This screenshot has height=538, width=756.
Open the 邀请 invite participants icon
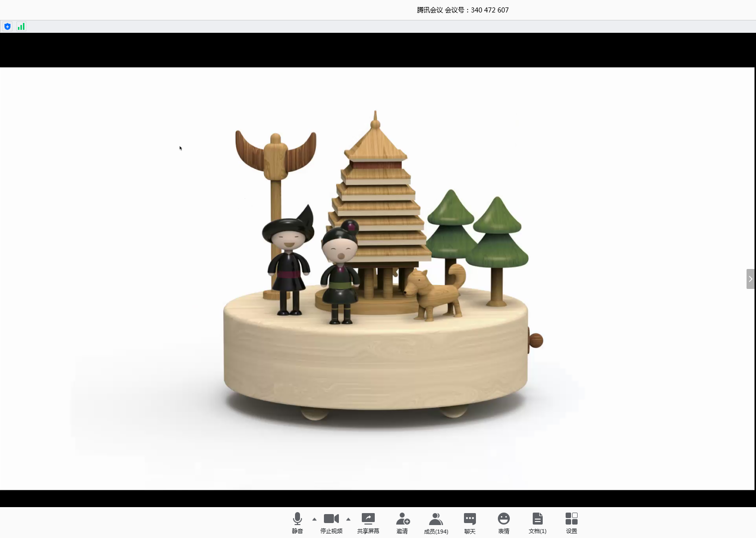(x=402, y=523)
